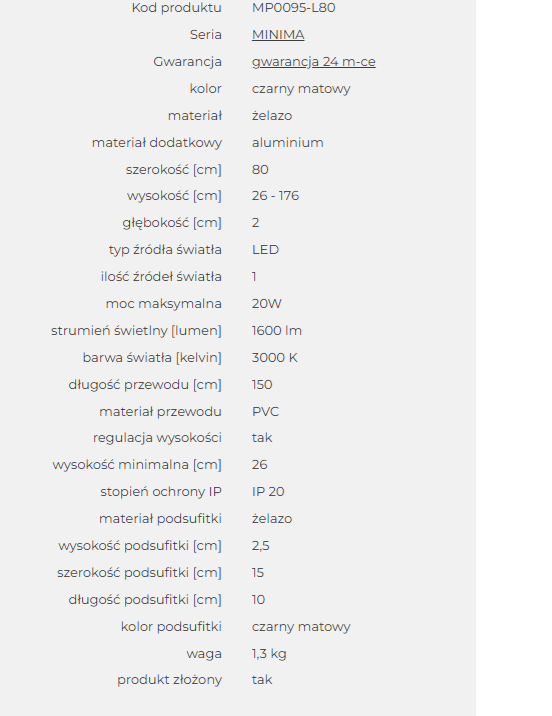Click the produkt złożony label
The width and height of the screenshot is (552, 716).
click(169, 680)
